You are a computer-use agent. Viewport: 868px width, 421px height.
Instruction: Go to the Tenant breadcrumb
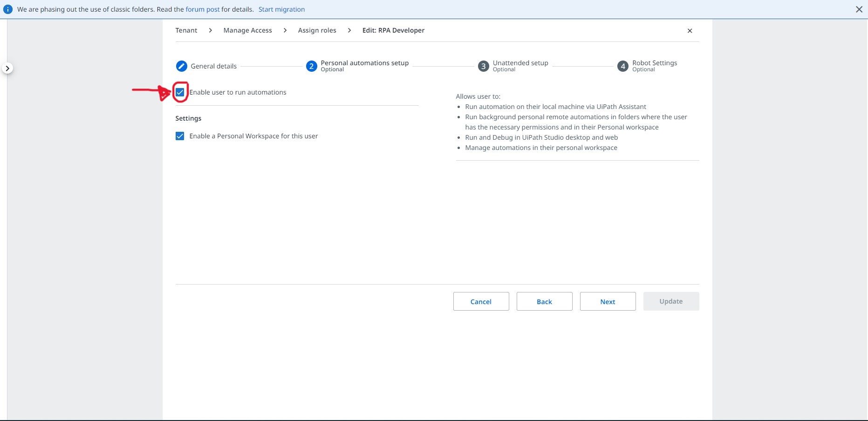(x=186, y=30)
